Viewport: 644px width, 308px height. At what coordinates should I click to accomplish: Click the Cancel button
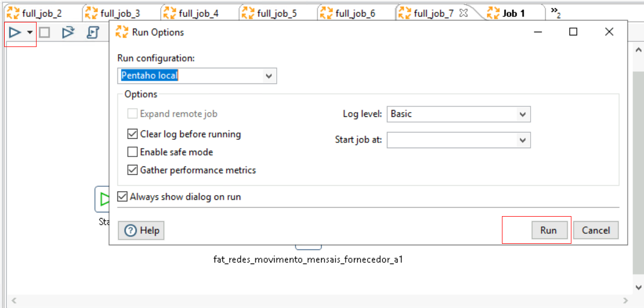pos(596,230)
